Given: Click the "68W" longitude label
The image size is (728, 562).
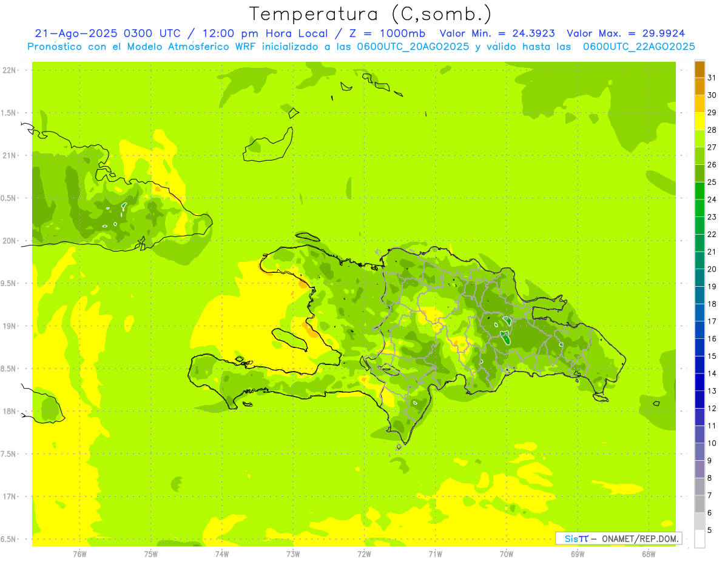Looking at the screenshot, I should click(649, 554).
